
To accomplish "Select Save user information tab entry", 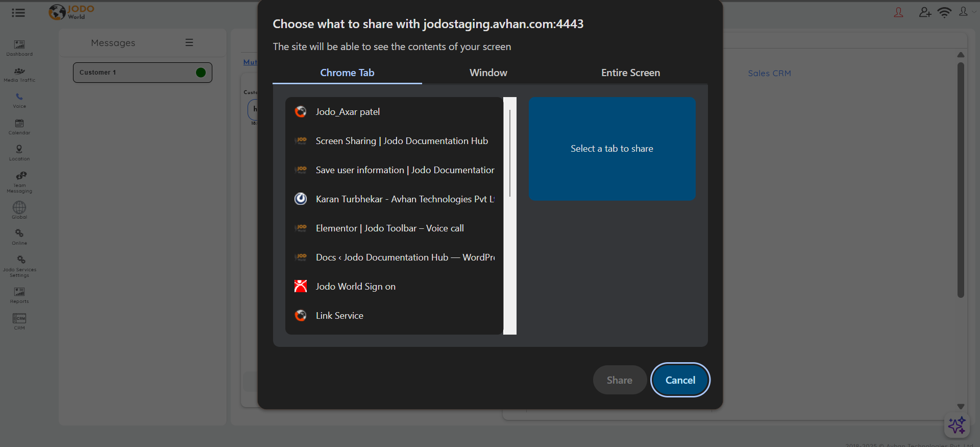I will (x=394, y=170).
